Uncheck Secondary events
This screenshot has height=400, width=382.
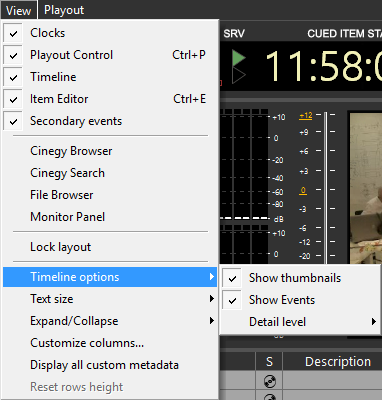click(110, 121)
